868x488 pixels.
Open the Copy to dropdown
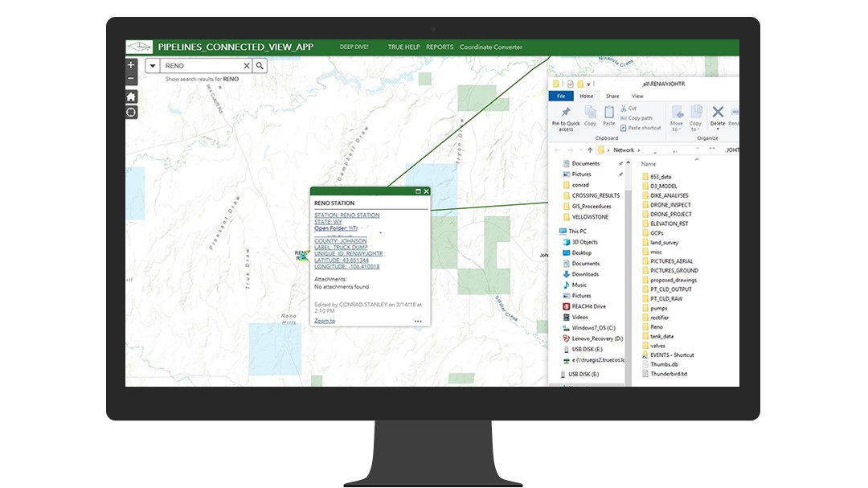click(x=695, y=118)
